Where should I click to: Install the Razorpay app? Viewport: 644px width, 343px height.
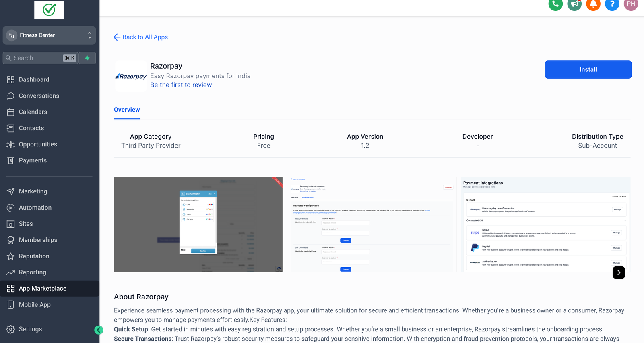(x=588, y=69)
